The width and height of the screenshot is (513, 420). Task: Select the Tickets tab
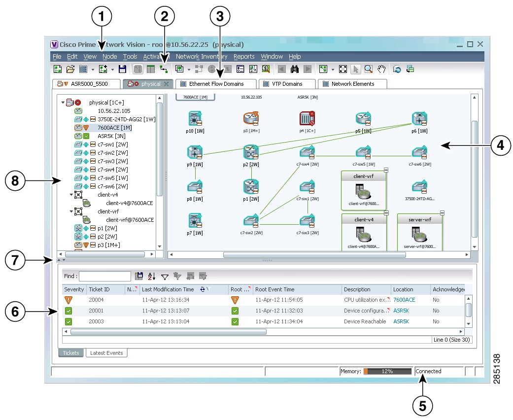click(71, 353)
